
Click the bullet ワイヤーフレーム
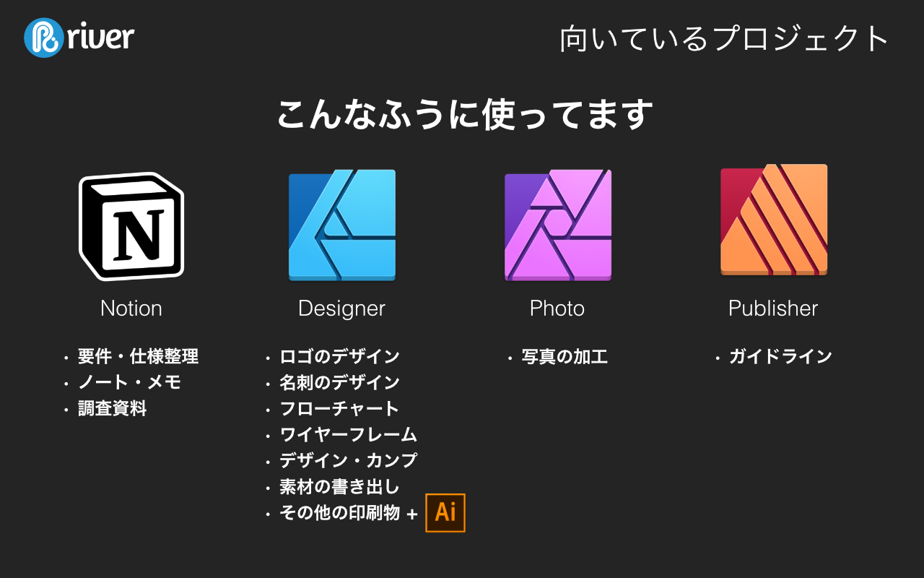tap(348, 434)
